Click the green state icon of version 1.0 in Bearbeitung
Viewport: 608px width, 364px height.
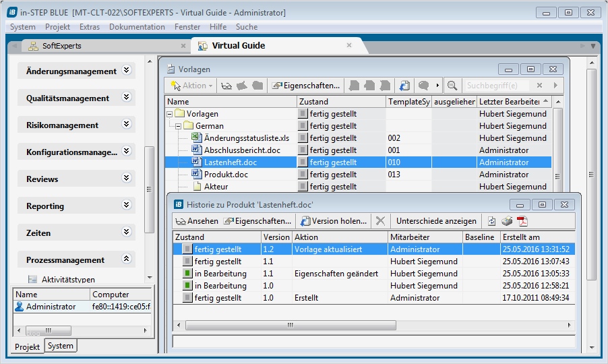click(x=187, y=286)
